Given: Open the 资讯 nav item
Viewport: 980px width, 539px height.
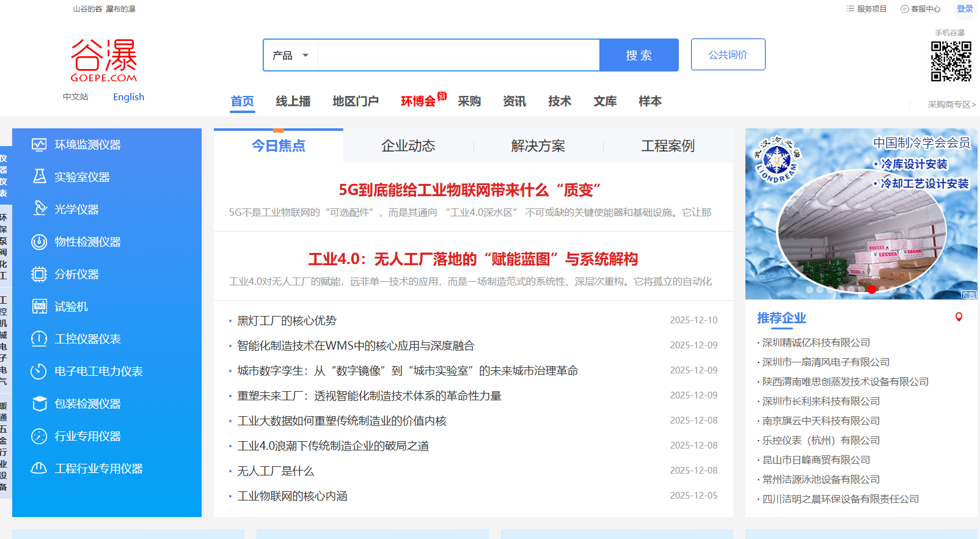Looking at the screenshot, I should (514, 101).
